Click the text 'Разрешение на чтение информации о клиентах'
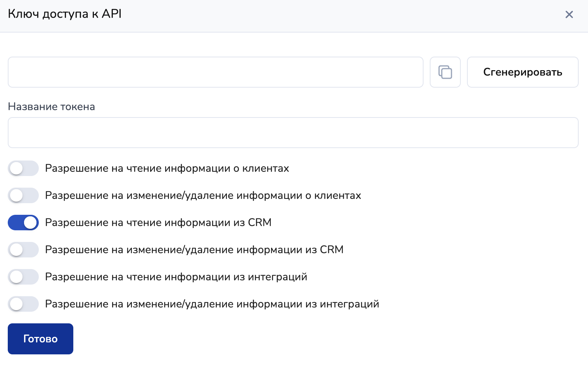Screen dimensions: 588x366 click(x=167, y=168)
